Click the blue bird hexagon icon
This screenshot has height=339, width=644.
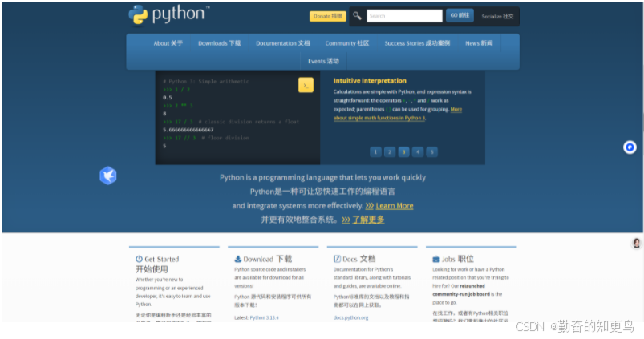click(x=108, y=176)
